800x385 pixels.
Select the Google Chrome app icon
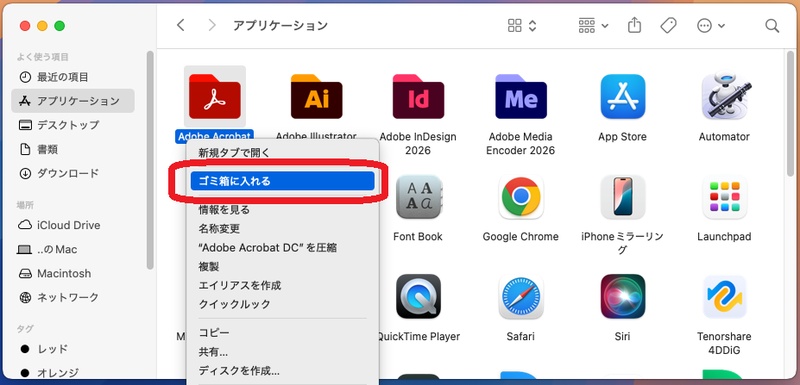(520, 197)
